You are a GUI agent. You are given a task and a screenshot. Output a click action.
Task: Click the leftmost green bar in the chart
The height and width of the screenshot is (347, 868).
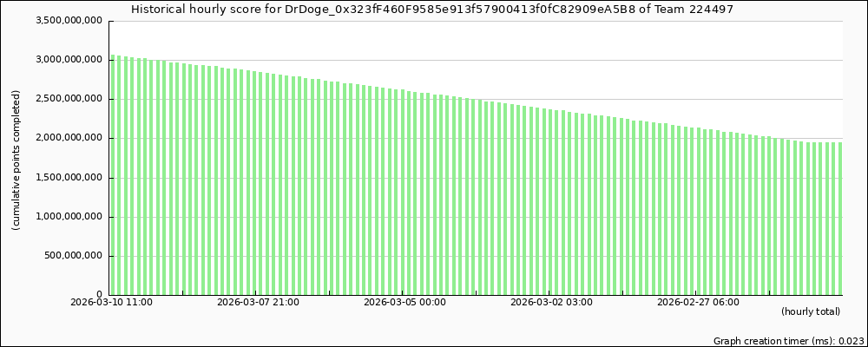[113, 173]
